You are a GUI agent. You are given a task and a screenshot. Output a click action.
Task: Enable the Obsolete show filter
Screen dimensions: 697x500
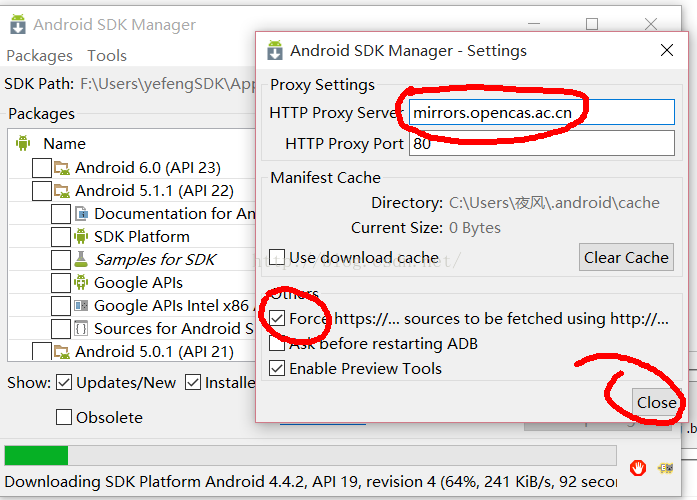click(64, 417)
